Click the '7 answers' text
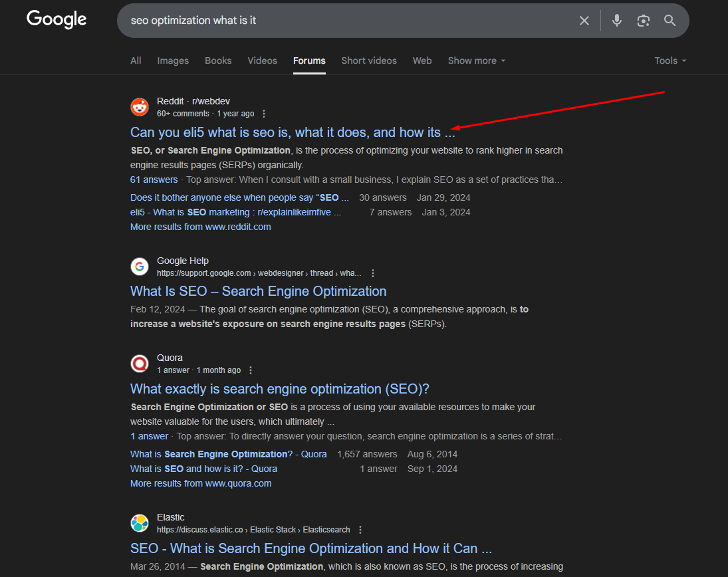The width and height of the screenshot is (728, 577). coord(390,212)
